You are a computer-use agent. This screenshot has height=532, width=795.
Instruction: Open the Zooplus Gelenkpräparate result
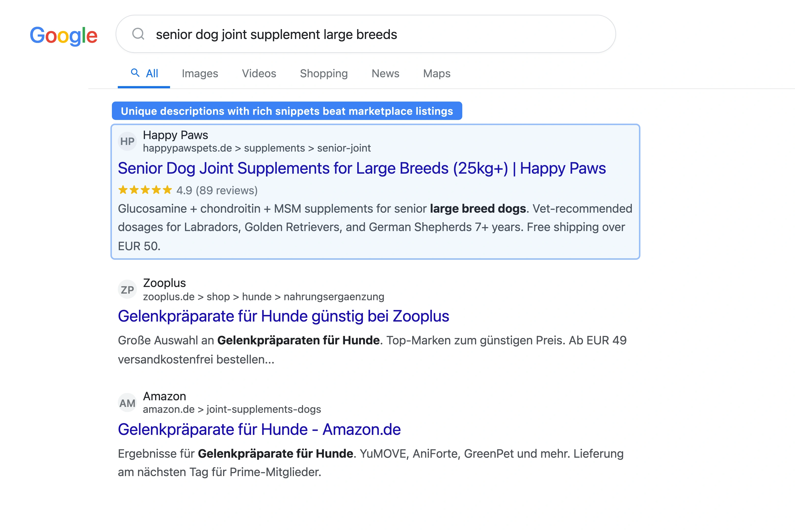(x=283, y=316)
